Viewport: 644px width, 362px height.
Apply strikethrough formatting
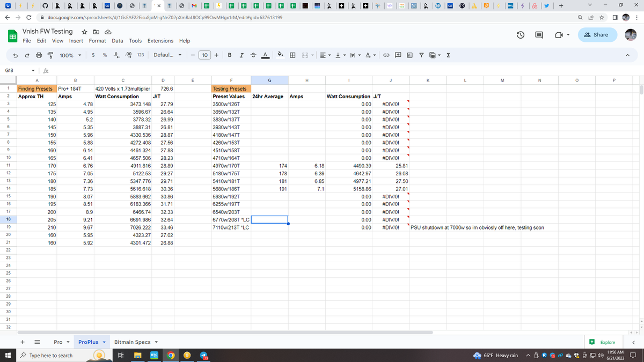(253, 55)
